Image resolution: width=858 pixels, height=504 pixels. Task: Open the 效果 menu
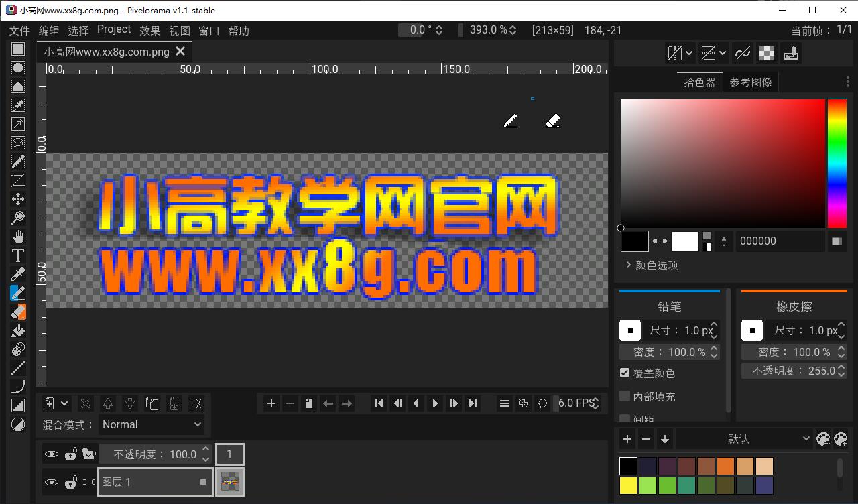150,30
